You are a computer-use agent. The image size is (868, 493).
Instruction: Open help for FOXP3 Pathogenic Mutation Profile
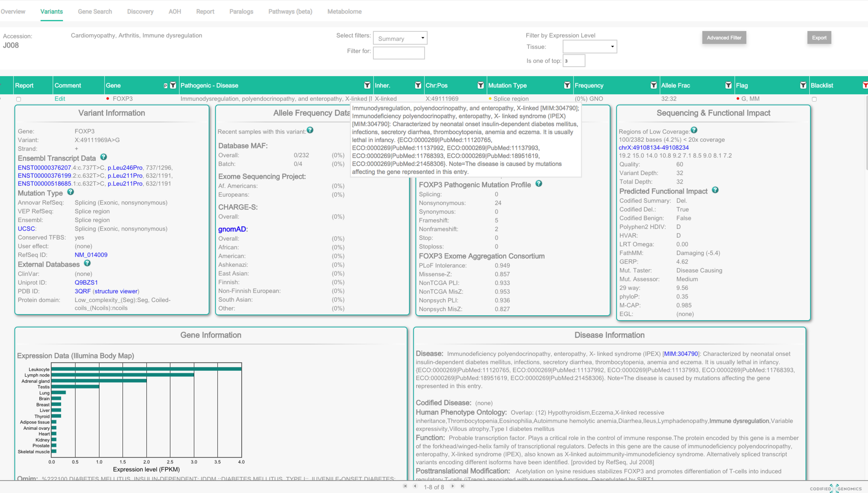tap(539, 184)
